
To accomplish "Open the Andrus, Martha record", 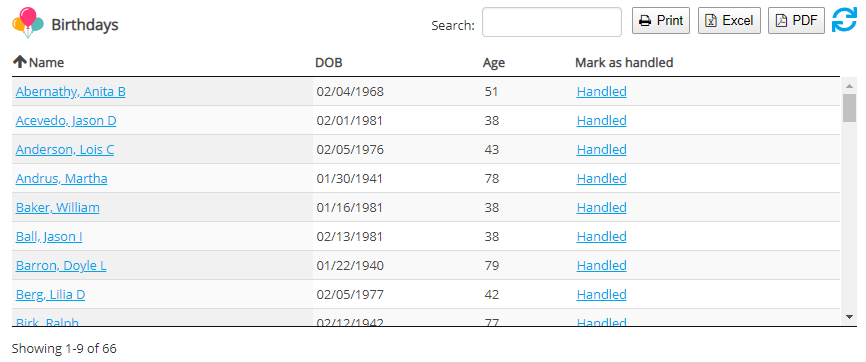I will click(x=61, y=179).
